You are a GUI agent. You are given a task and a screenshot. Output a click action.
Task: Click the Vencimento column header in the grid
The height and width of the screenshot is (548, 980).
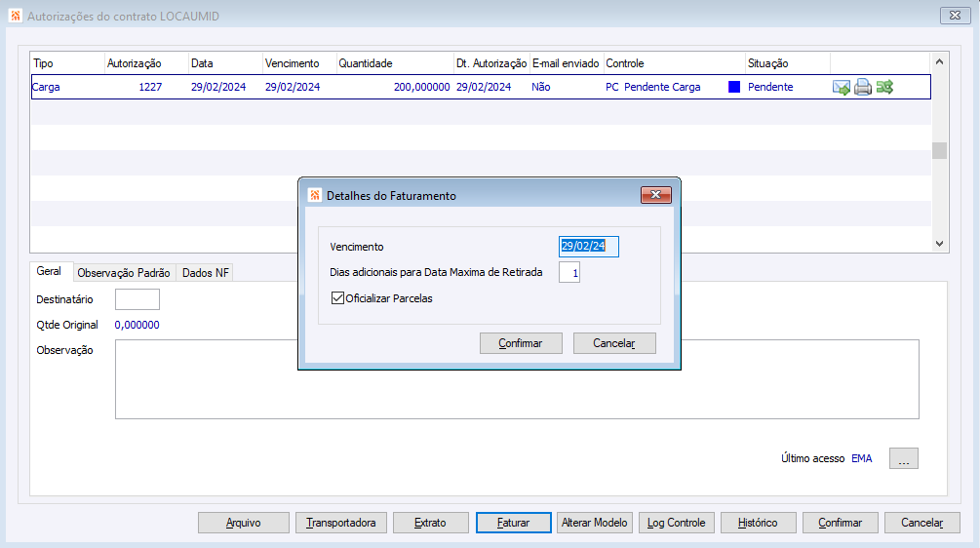[299, 63]
